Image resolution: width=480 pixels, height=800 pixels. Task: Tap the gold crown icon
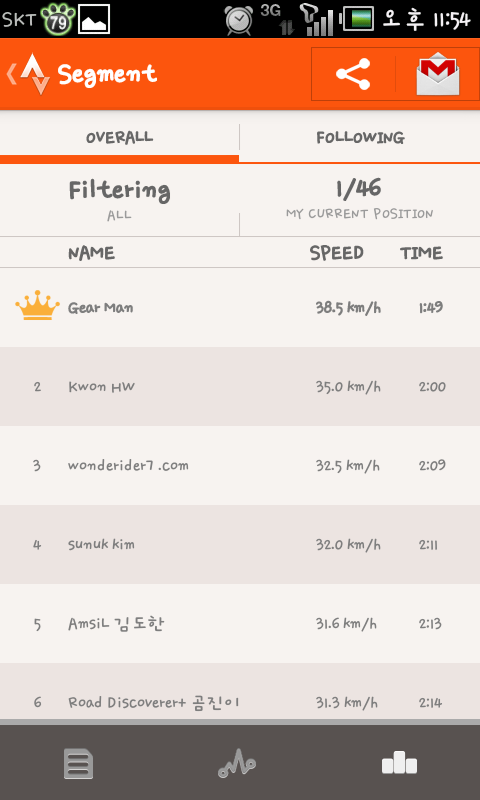pos(37,306)
